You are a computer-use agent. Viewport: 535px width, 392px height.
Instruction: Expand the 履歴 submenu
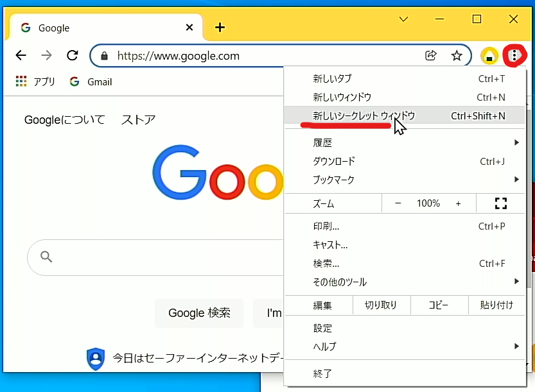point(405,142)
